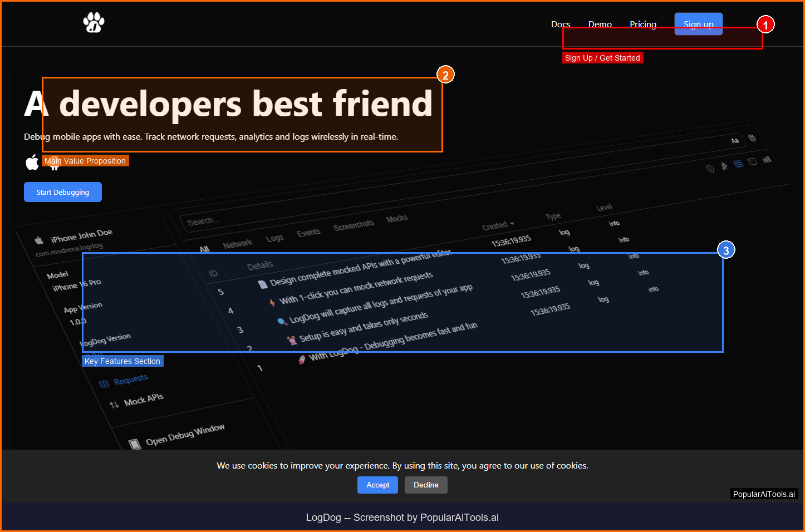Decline the cookie consent

(426, 485)
